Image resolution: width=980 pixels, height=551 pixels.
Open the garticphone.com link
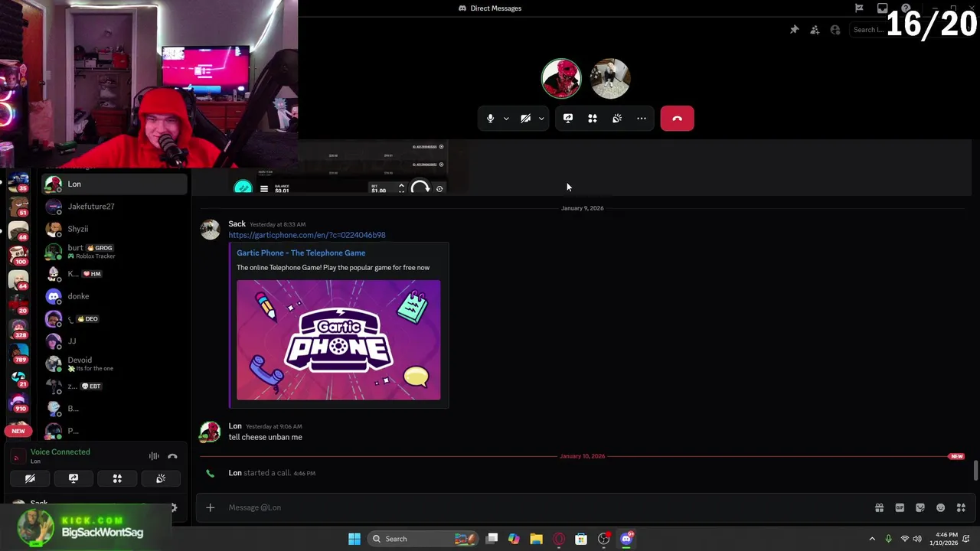(x=306, y=235)
